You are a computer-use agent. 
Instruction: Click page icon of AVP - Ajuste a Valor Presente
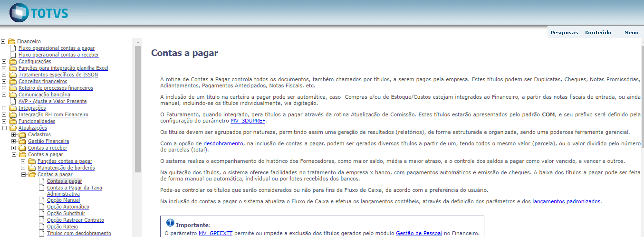pyautogui.click(x=13, y=101)
